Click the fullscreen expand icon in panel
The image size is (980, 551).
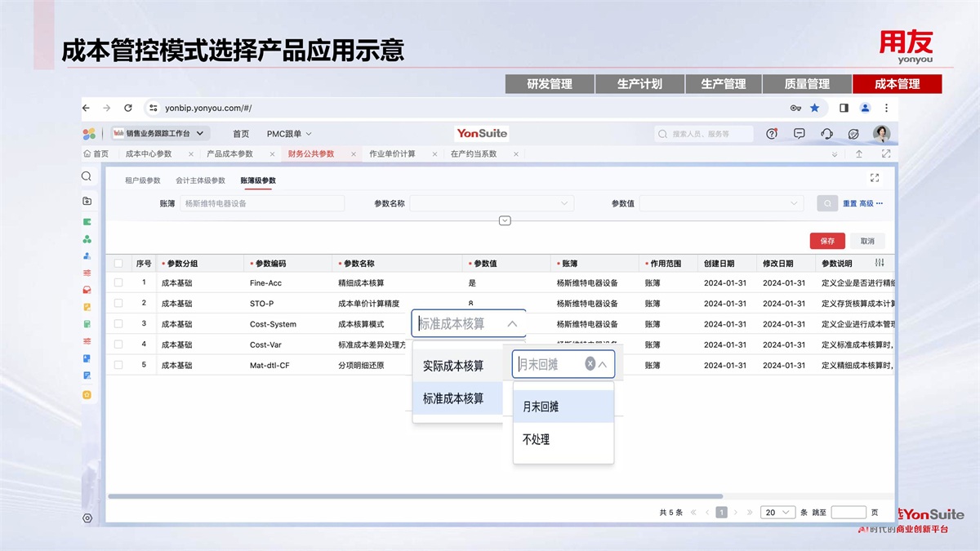pos(875,178)
